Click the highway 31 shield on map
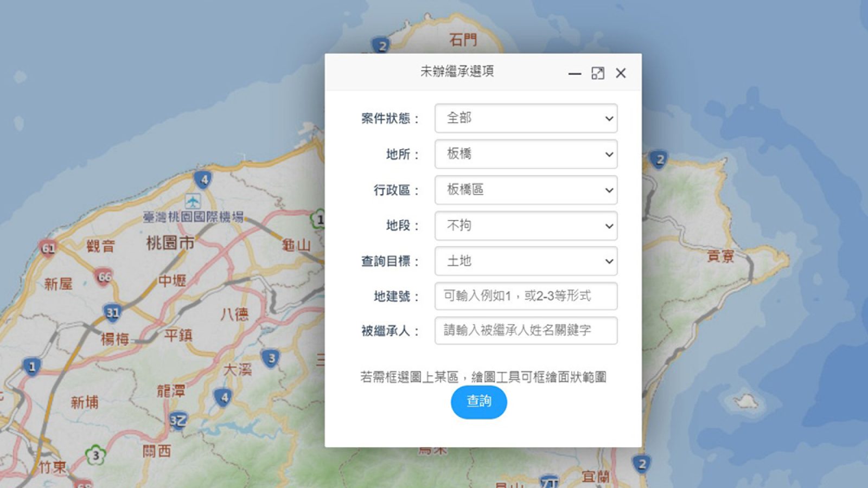 click(x=112, y=312)
